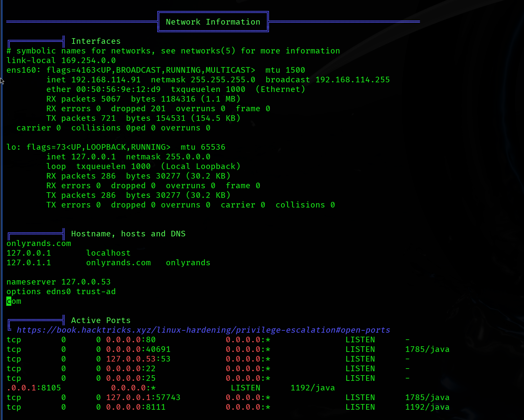Click the listening address 0.0.0.0:80

[x=131, y=340]
